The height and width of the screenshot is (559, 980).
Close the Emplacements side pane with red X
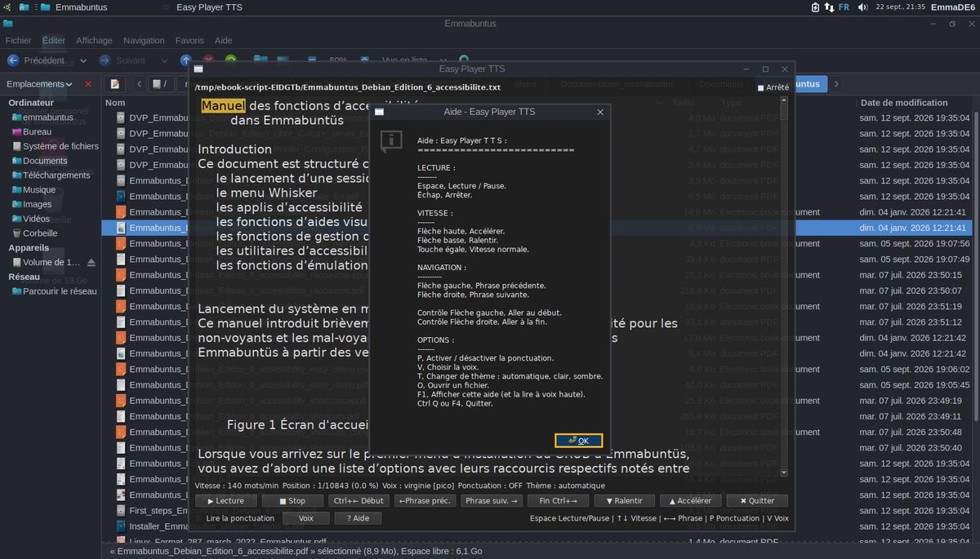pos(88,84)
